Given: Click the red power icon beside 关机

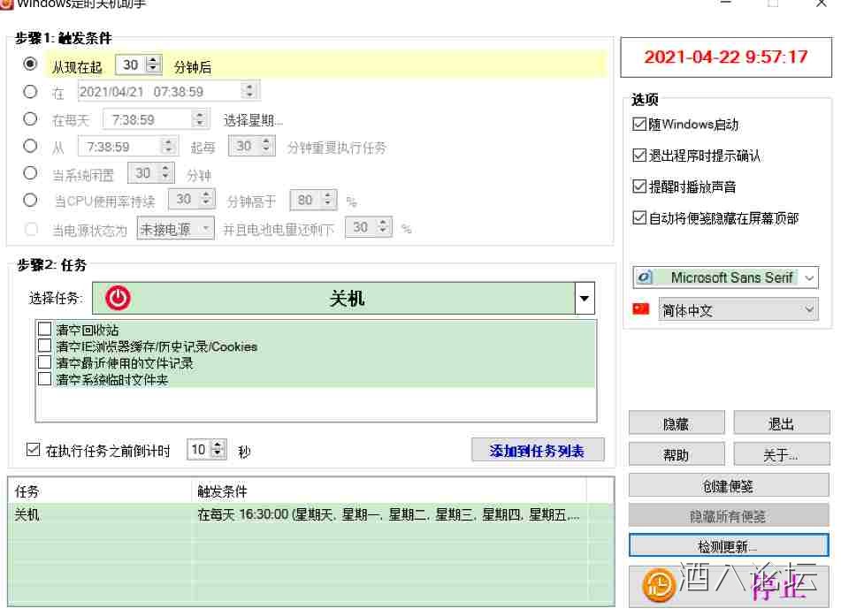Looking at the screenshot, I should click(x=118, y=299).
